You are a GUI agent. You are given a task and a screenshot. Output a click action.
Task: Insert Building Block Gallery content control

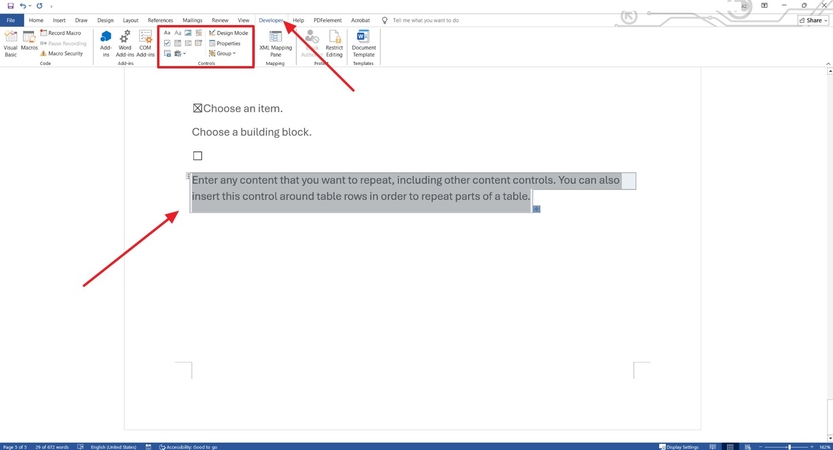pyautogui.click(x=198, y=33)
